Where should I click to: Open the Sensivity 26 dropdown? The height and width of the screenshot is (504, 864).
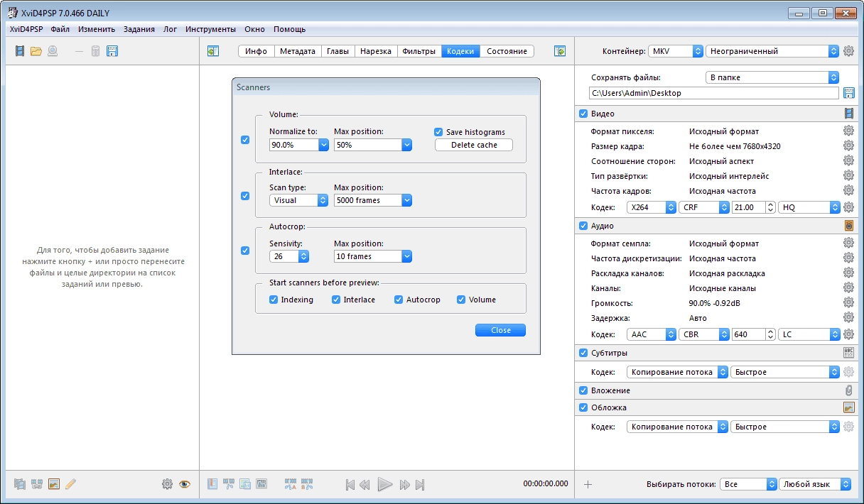[290, 256]
